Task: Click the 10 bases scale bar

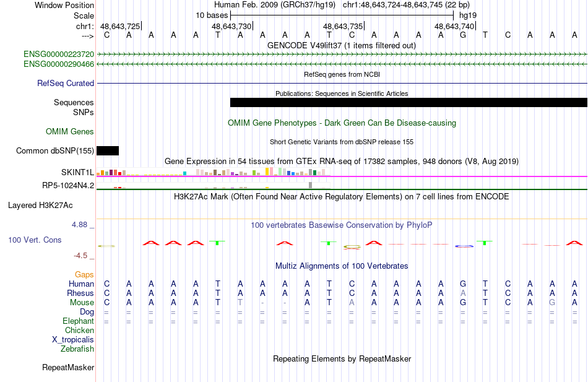Action: (342, 15)
